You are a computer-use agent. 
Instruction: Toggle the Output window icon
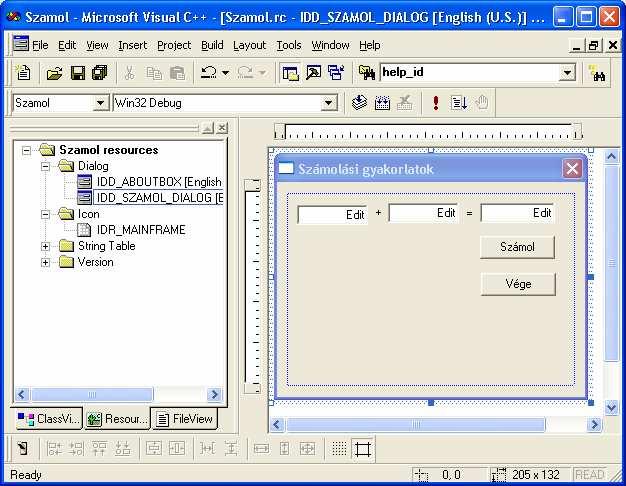point(313,73)
